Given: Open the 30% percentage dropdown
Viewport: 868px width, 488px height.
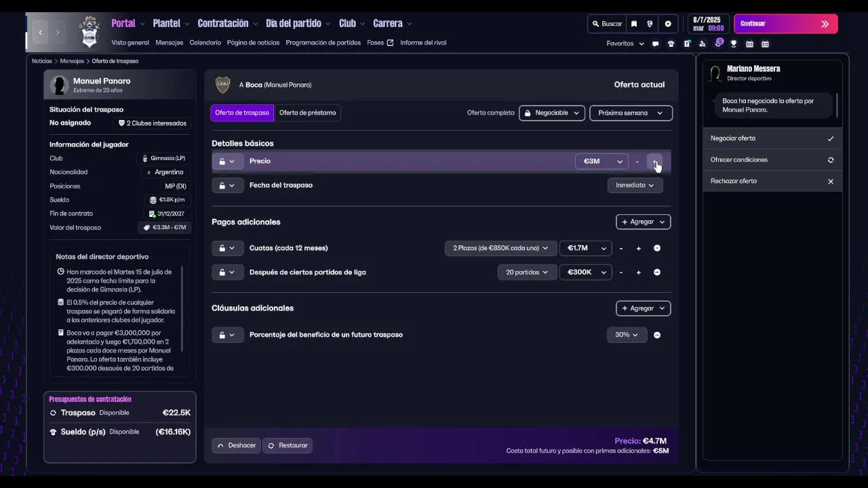Looking at the screenshot, I should [x=627, y=335].
